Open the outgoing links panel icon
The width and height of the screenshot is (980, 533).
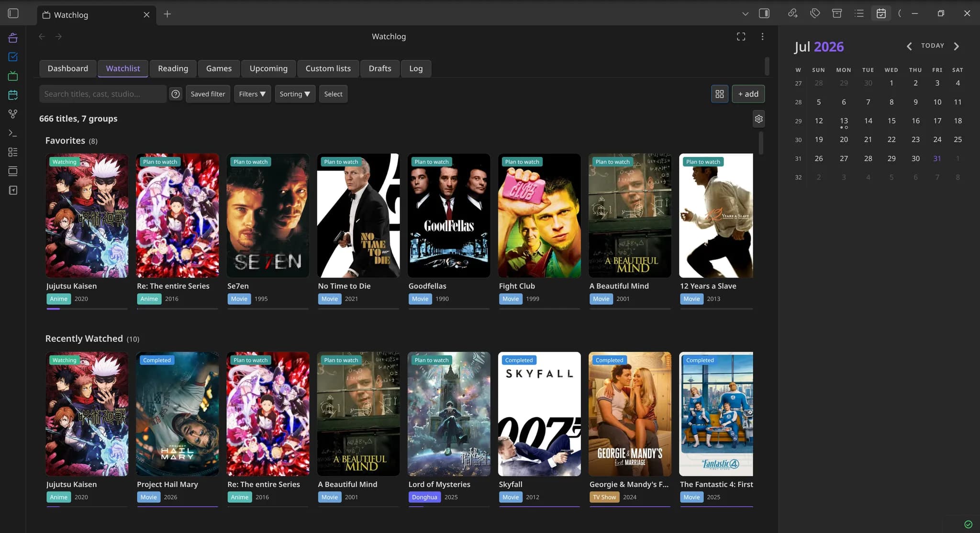click(x=792, y=13)
